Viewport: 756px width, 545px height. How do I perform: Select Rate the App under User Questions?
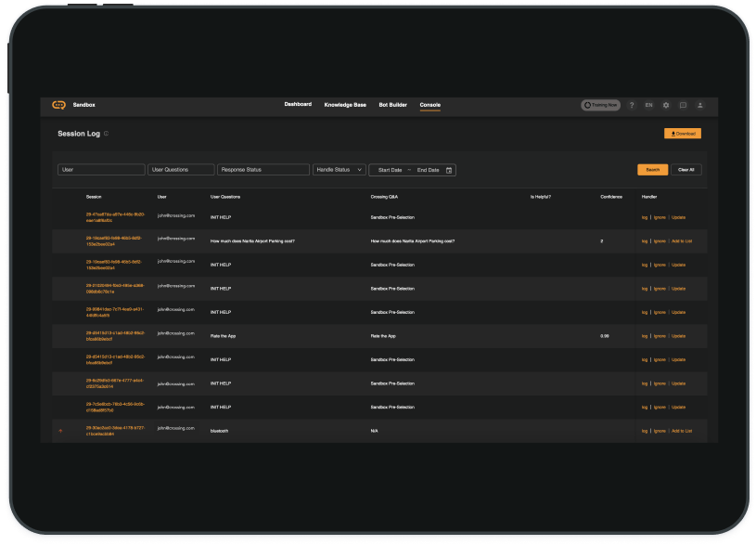[223, 336]
